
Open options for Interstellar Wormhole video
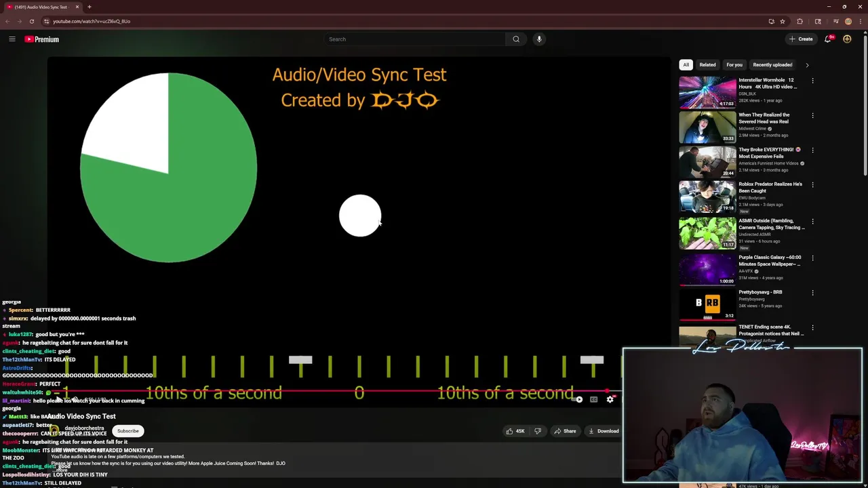tap(812, 81)
